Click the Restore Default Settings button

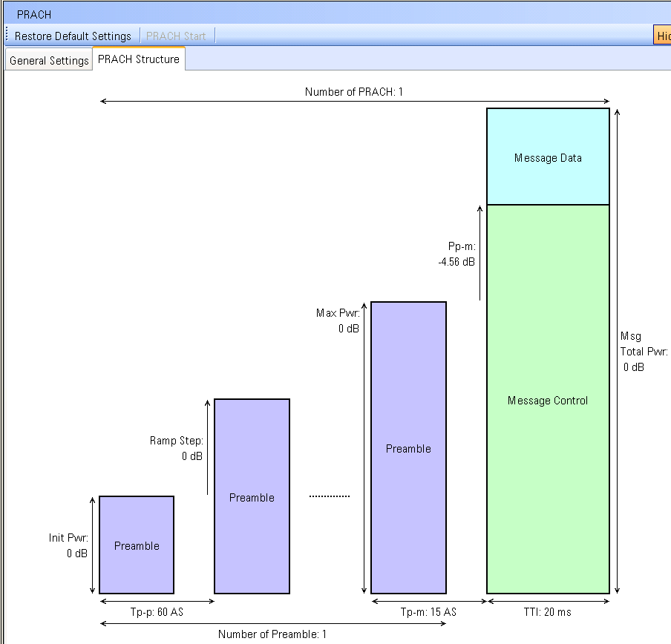pos(73,36)
